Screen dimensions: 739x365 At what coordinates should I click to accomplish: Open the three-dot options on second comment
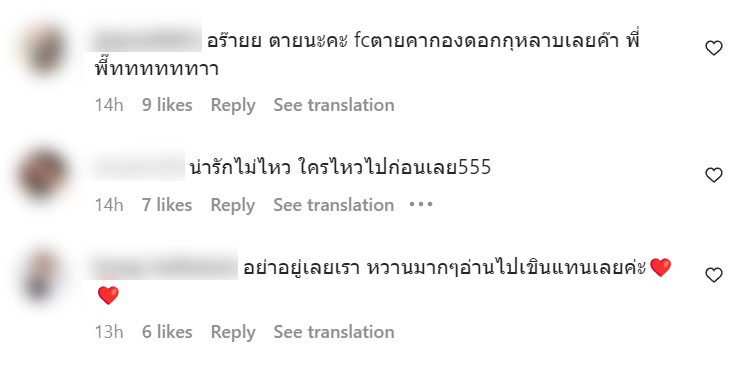tap(420, 205)
